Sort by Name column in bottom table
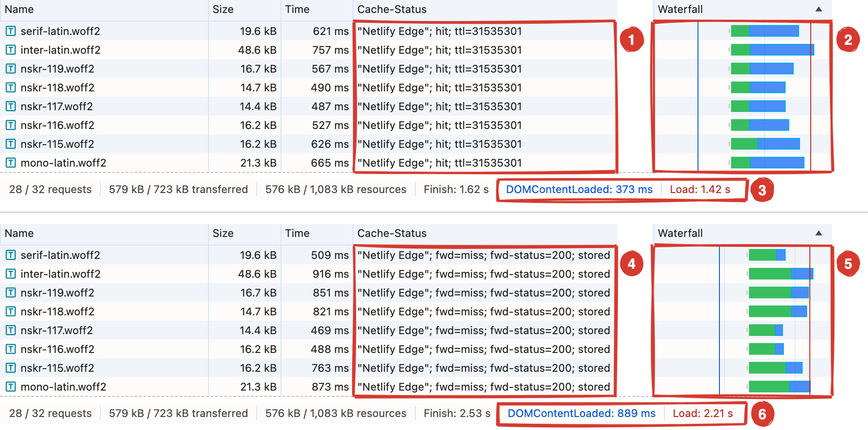 point(104,234)
